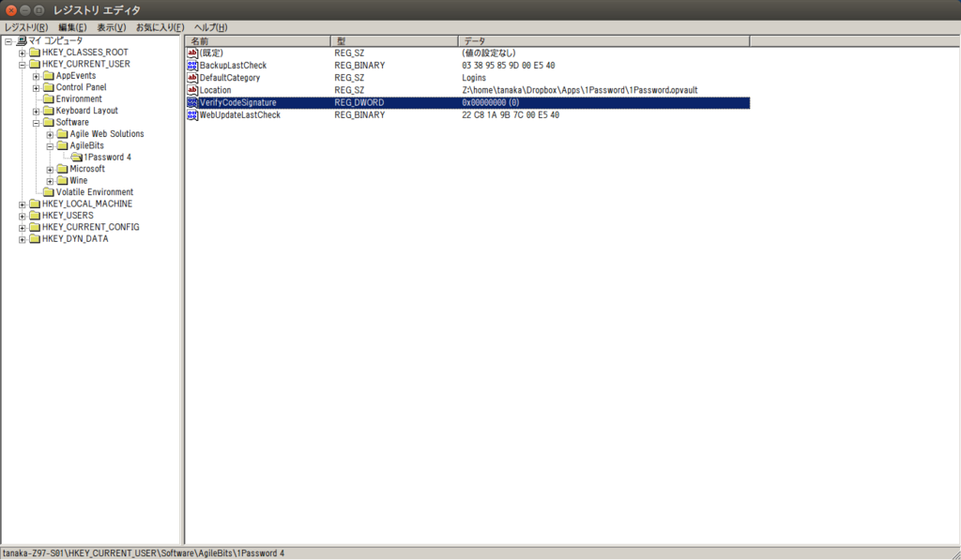Open the 編集(E) menu
The image size is (961, 560).
click(x=72, y=27)
